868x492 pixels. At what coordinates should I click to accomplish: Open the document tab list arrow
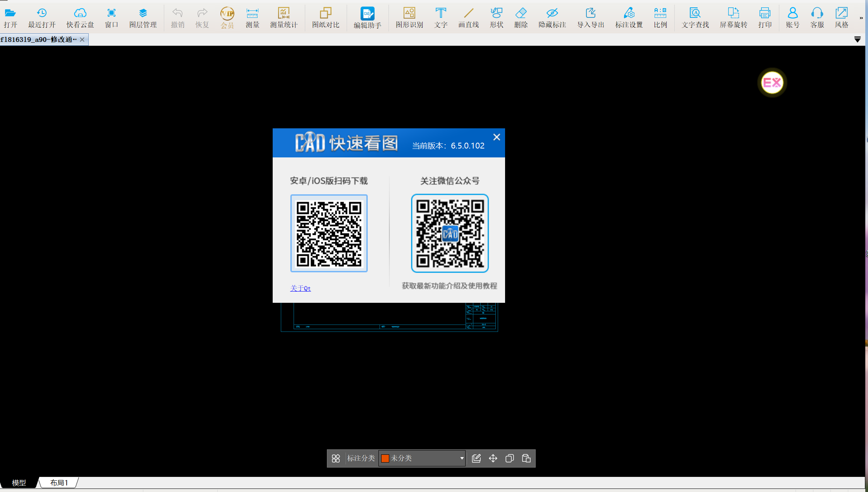pos(858,40)
